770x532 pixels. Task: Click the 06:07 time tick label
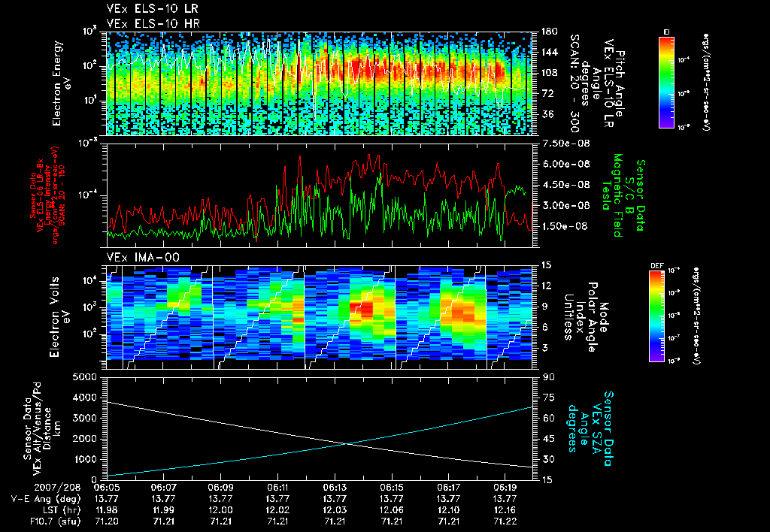tap(163, 488)
